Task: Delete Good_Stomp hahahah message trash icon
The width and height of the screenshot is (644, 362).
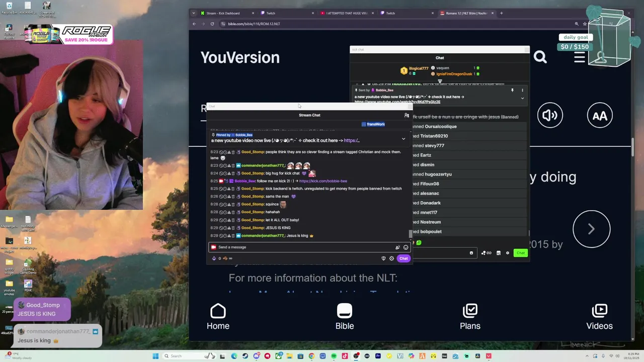Action: coord(233,212)
